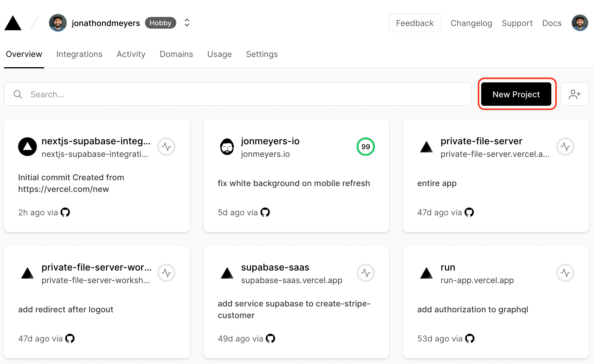
Task: Click GitHub icon on supabase-saas card
Action: coord(270,338)
